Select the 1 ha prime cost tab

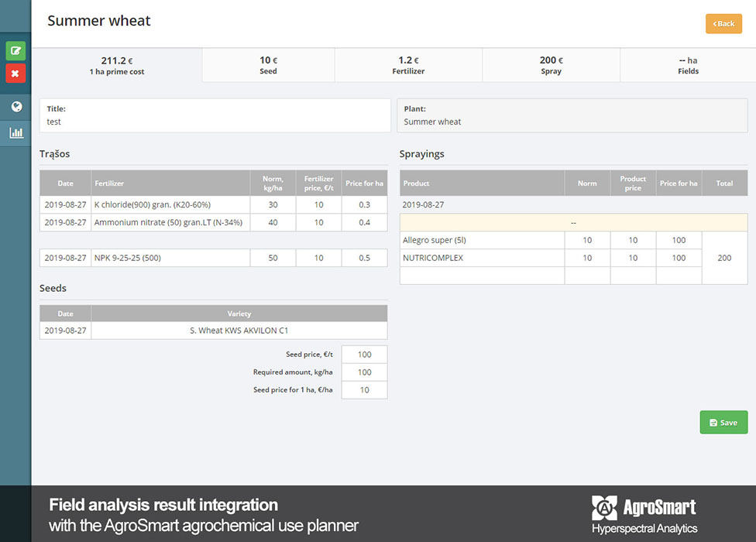122,65
